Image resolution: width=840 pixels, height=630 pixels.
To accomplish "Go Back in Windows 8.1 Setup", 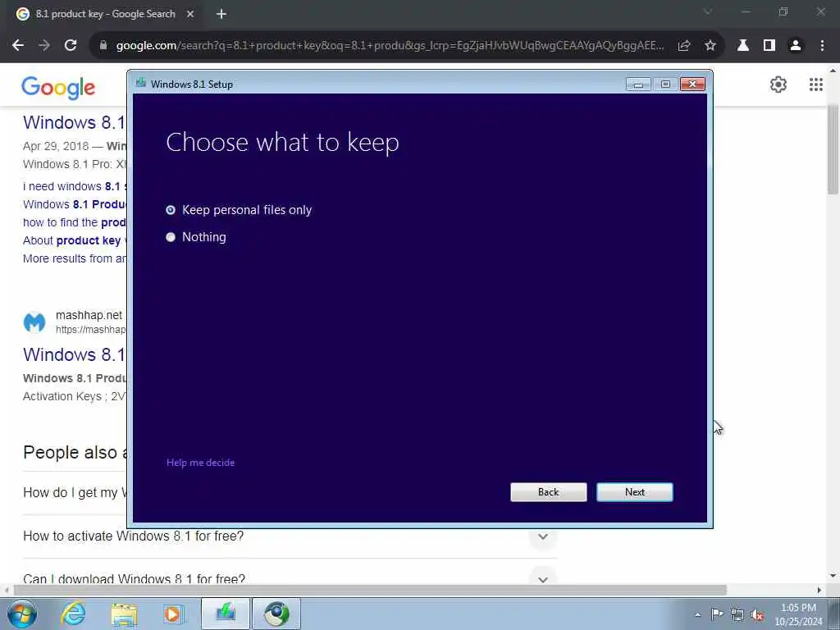I will [x=548, y=492].
